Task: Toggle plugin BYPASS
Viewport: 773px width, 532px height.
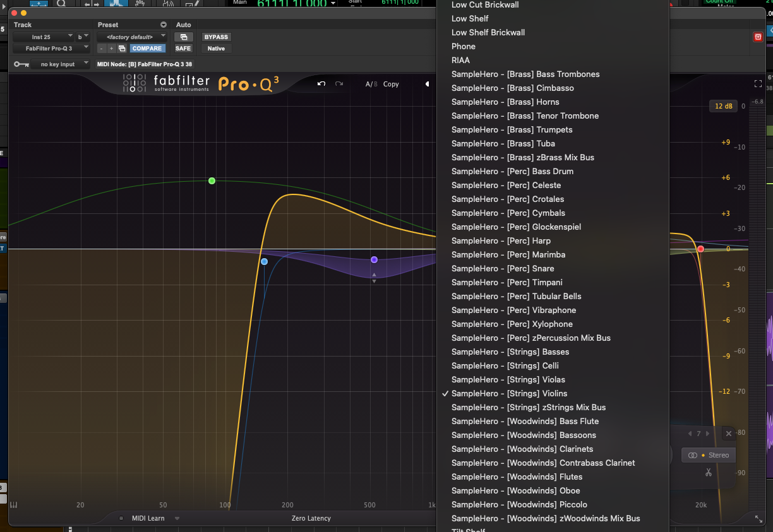Action: [216, 37]
